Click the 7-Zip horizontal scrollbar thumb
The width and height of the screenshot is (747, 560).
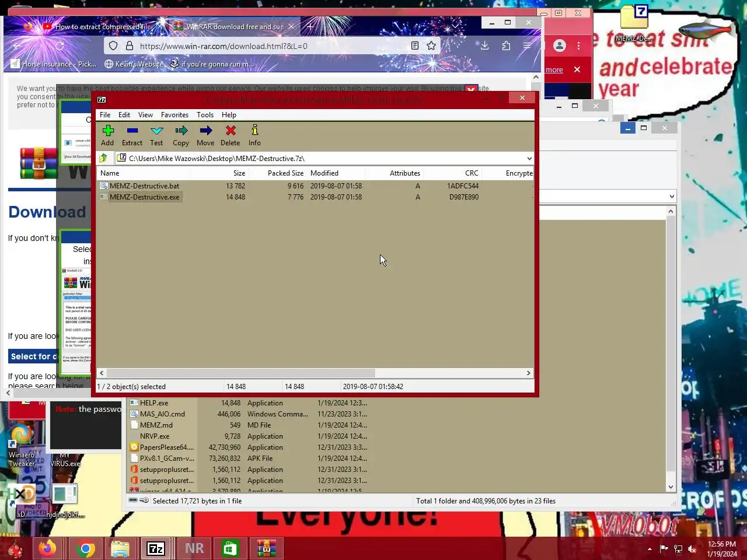click(240, 373)
